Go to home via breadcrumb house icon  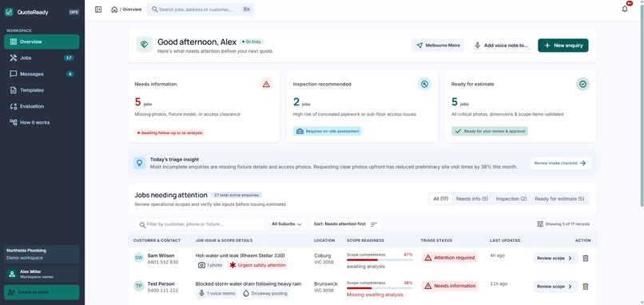[x=114, y=10]
